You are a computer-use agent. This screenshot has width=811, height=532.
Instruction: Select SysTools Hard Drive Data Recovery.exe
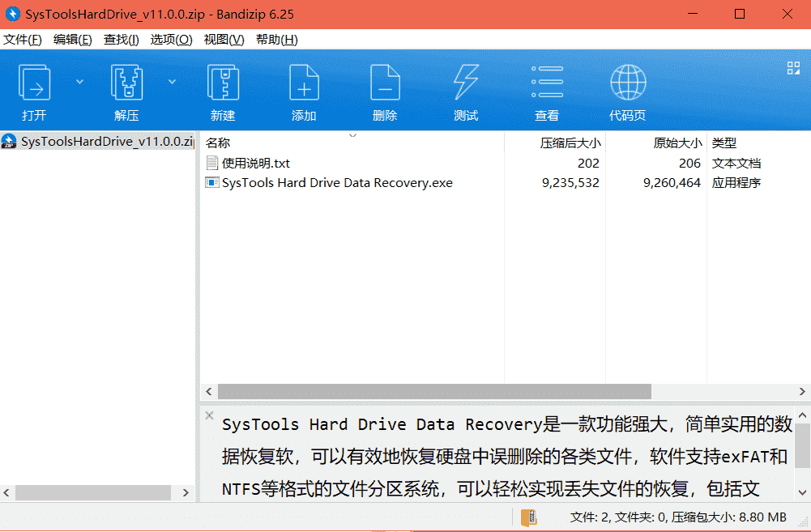[337, 183]
